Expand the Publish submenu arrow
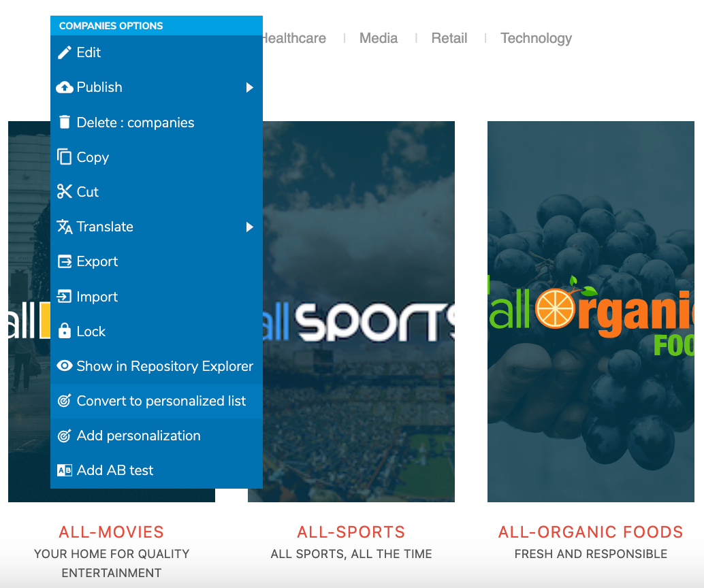This screenshot has height=588, width=704. coord(250,87)
